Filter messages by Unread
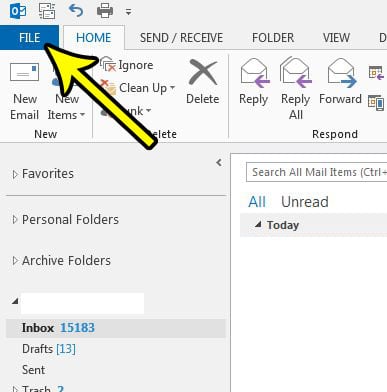The width and height of the screenshot is (387, 392). click(x=305, y=202)
